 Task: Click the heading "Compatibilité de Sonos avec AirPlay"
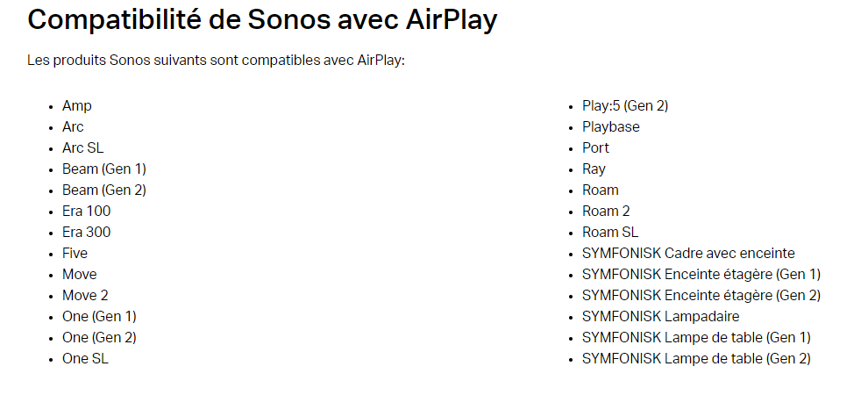tap(262, 20)
